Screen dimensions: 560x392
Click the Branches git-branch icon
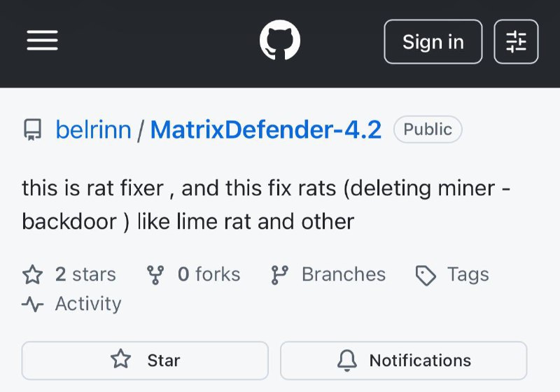pos(280,274)
